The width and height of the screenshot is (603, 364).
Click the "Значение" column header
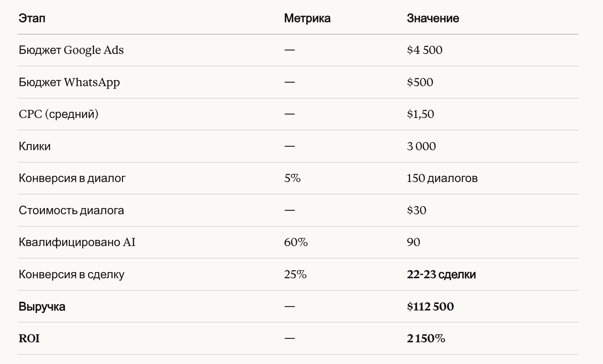(x=433, y=18)
